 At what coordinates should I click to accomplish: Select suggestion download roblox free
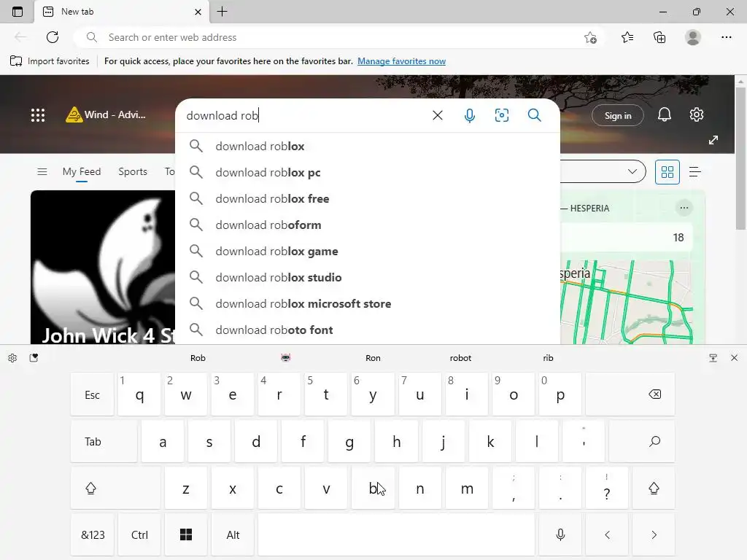click(368, 198)
